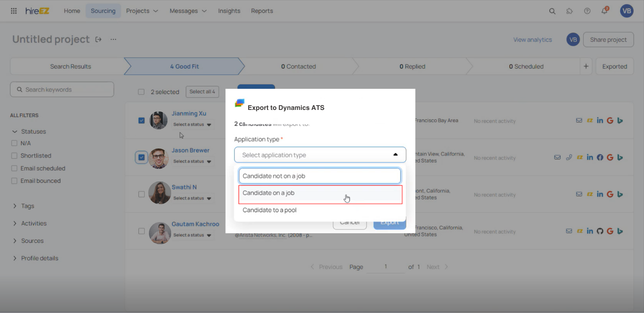The height and width of the screenshot is (313, 644).
Task: Open GitHub icon for Gautam Kachroo
Action: [600, 231]
